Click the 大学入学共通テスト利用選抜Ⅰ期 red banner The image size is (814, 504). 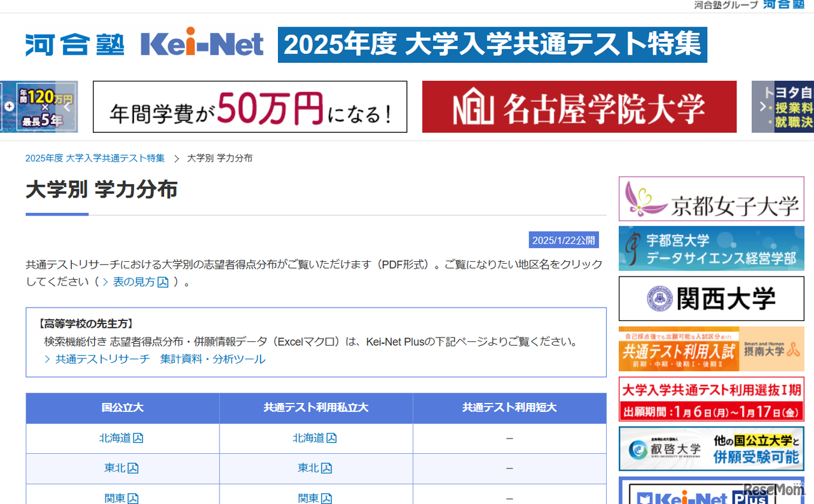(x=711, y=400)
